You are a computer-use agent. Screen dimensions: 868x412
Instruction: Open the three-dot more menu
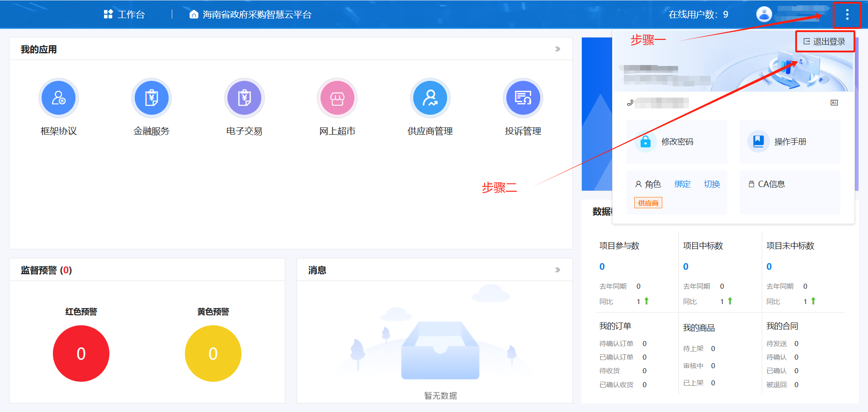847,14
